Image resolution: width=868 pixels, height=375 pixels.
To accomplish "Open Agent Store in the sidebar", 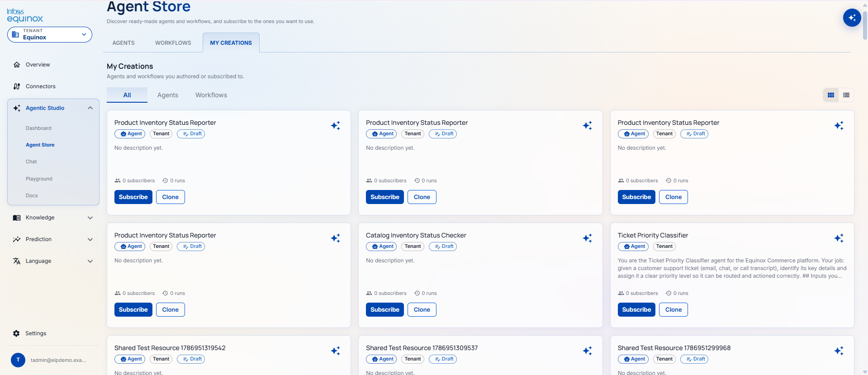I will [x=40, y=145].
